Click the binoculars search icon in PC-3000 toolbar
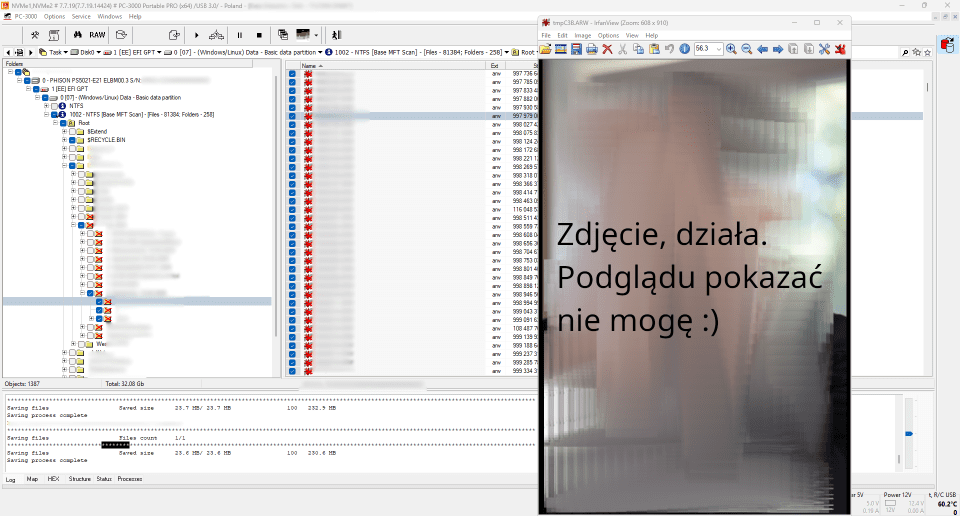This screenshot has height=516, width=960. click(78, 35)
